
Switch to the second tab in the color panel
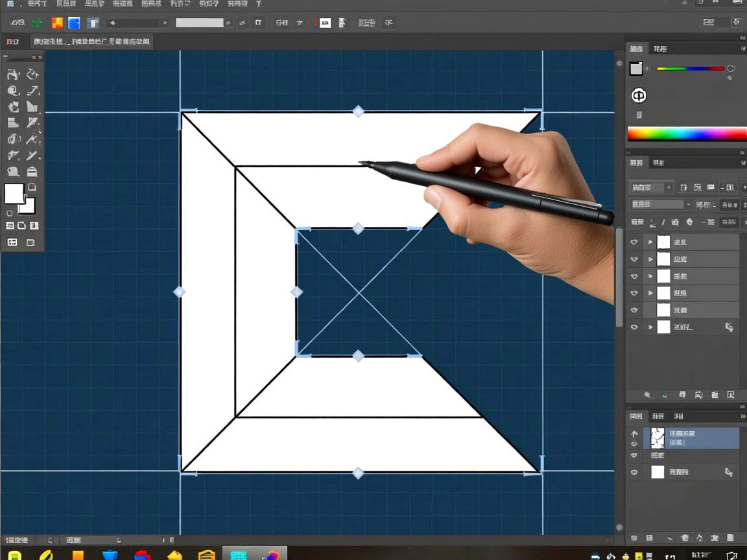tap(660, 49)
